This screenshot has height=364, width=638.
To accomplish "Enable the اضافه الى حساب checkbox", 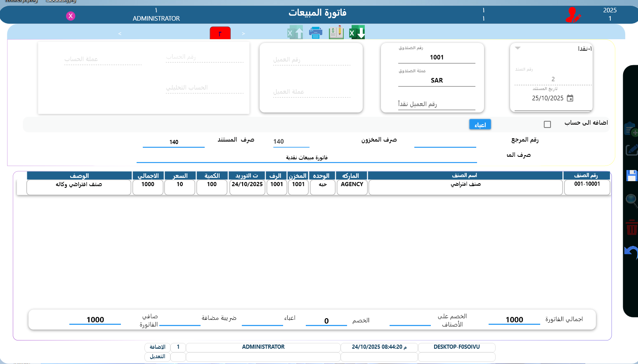I will (x=548, y=124).
